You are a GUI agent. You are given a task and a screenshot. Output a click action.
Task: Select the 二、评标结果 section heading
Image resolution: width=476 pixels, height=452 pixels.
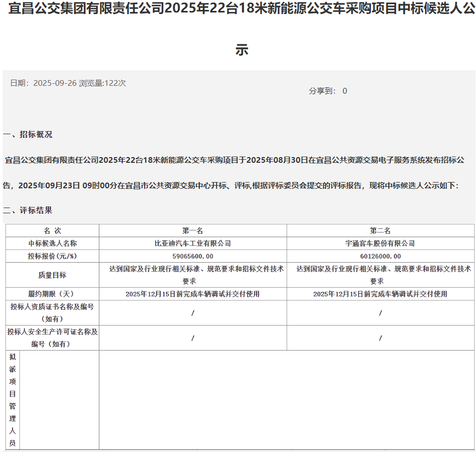point(28,211)
